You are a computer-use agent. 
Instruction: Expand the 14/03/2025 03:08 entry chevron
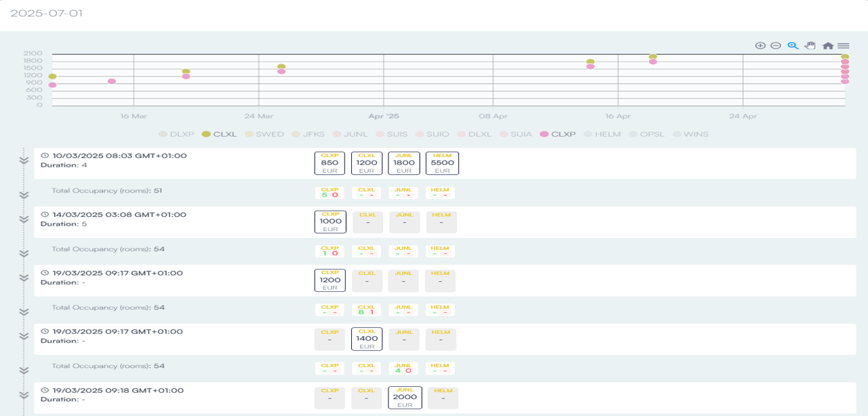(x=24, y=220)
